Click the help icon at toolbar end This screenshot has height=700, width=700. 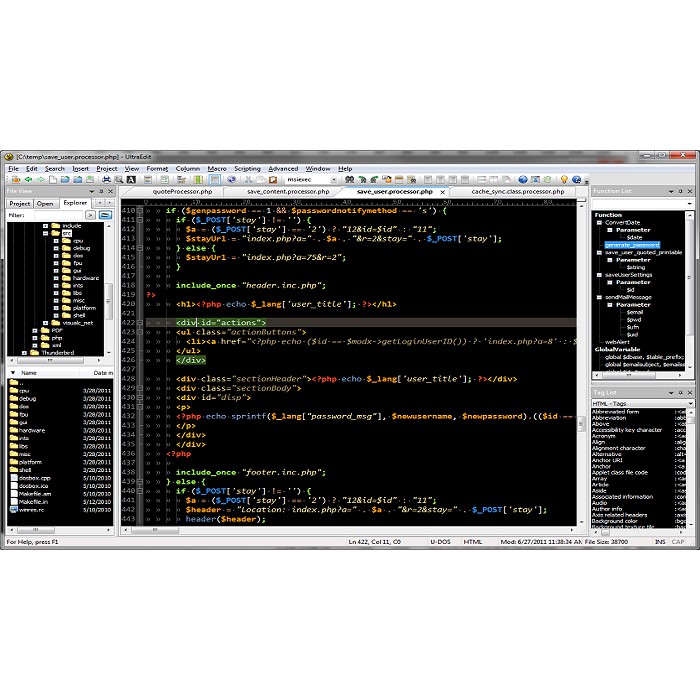(x=577, y=180)
